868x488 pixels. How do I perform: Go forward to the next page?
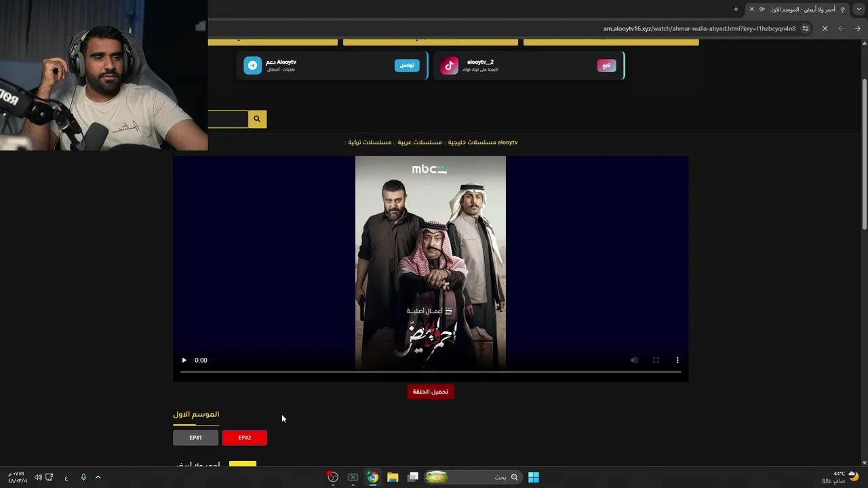tap(841, 28)
